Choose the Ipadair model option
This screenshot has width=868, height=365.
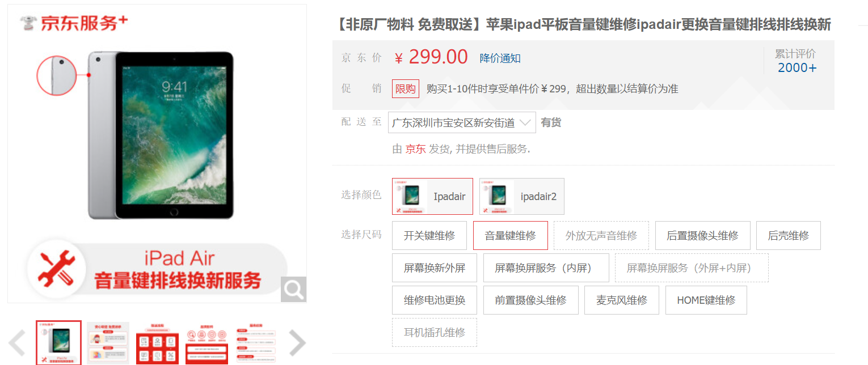coord(432,197)
